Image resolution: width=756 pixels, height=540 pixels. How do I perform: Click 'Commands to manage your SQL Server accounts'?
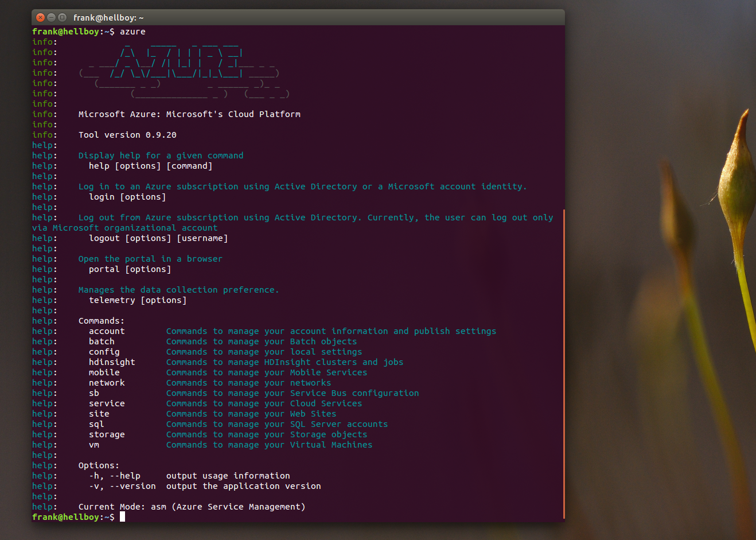(277, 424)
